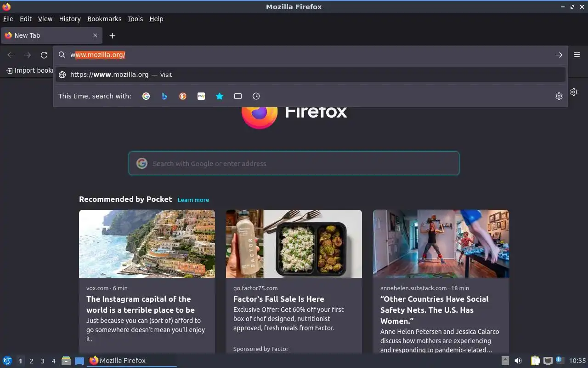Click the removable media eject tray icon
Image resolution: width=588 pixels, height=368 pixels.
click(x=505, y=361)
